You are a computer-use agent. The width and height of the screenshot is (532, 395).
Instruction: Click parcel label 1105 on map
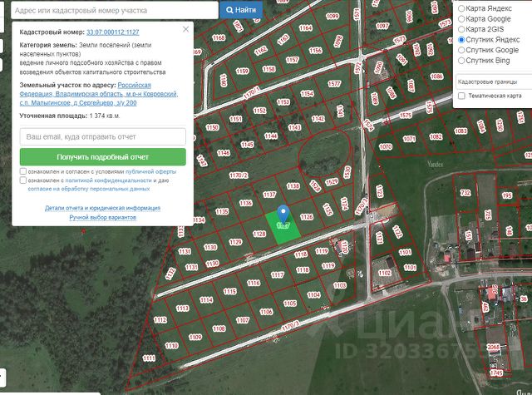[x=290, y=304]
